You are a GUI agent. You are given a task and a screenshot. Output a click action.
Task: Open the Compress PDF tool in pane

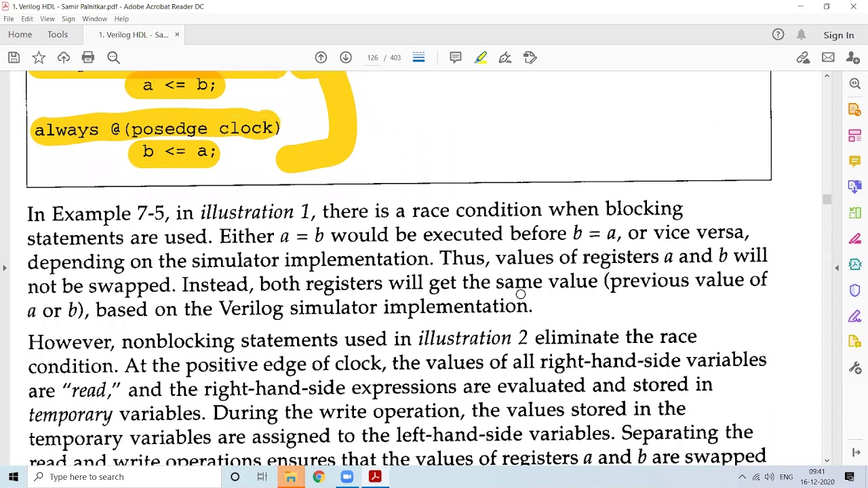[x=855, y=264]
